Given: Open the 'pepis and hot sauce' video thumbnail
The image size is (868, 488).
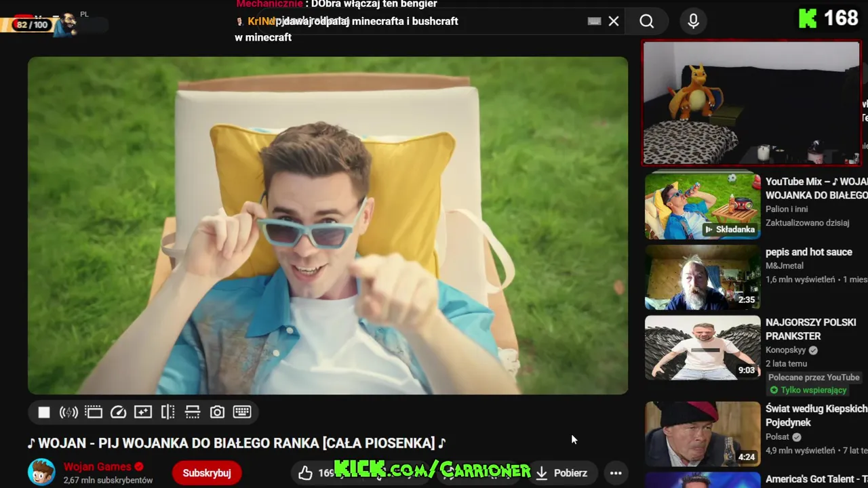Looking at the screenshot, I should point(703,277).
